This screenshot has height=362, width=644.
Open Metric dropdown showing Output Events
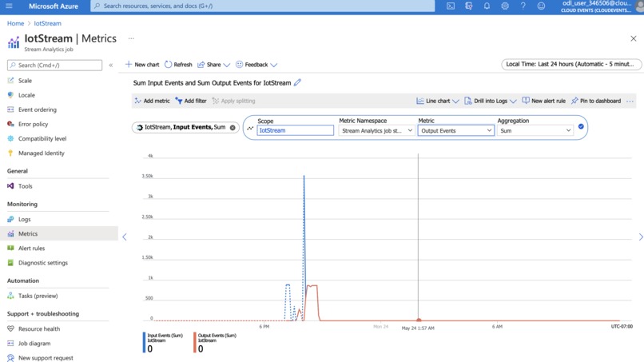(456, 130)
